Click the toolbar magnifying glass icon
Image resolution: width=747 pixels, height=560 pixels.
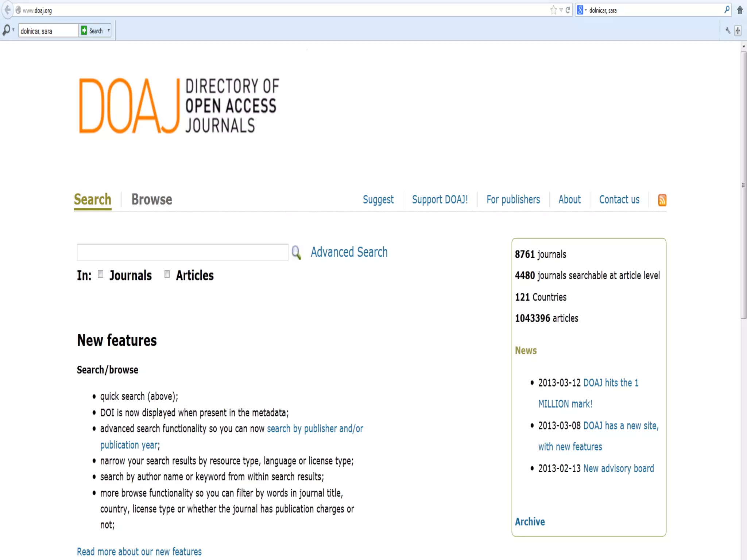coord(6,30)
